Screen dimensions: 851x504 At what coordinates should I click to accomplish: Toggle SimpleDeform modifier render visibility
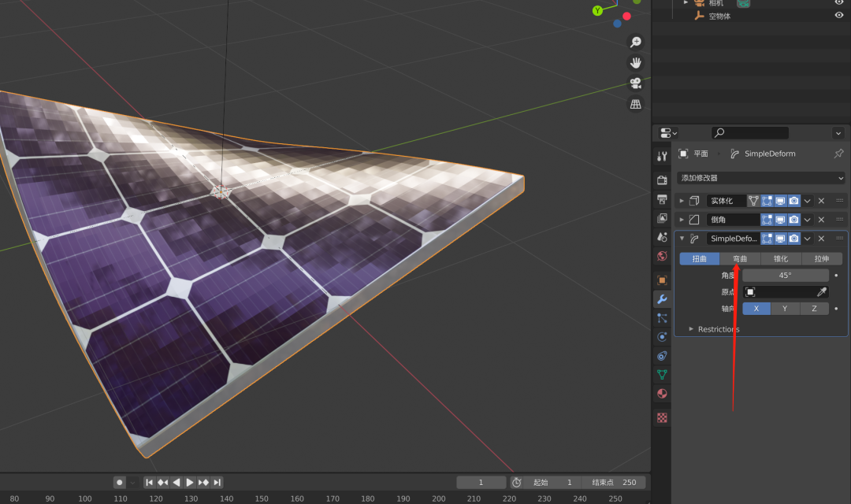click(x=794, y=239)
